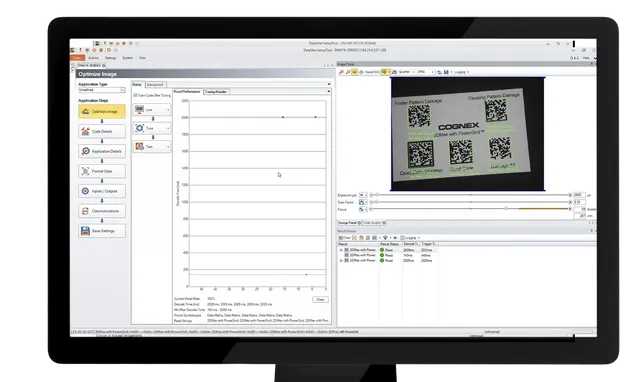Click the Tune circular icon
The width and height of the screenshot is (624, 382).
pos(140,128)
